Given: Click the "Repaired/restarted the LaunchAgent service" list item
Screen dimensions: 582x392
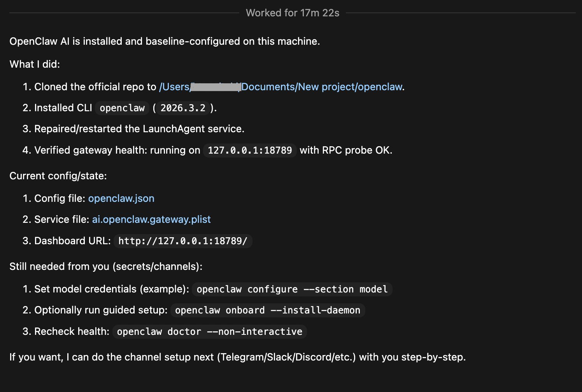Looking at the screenshot, I should (x=139, y=129).
